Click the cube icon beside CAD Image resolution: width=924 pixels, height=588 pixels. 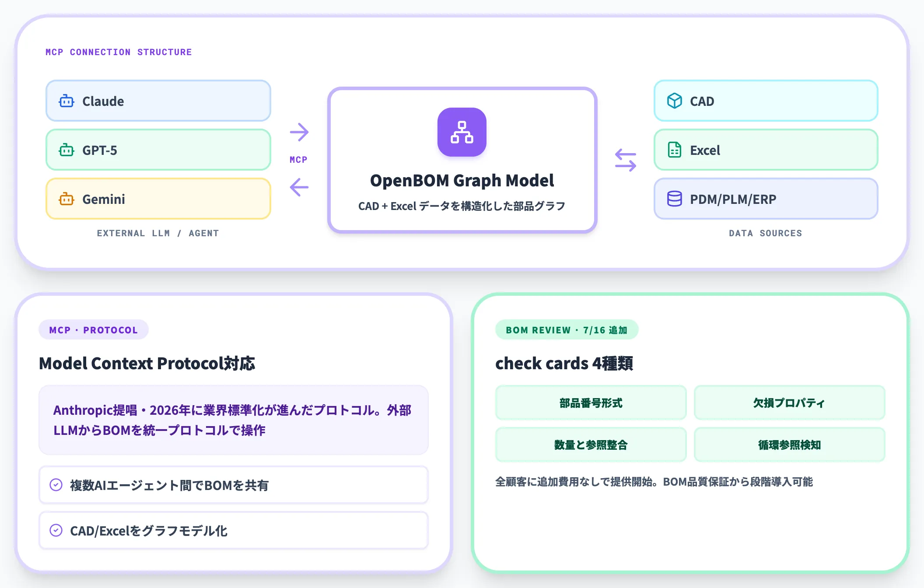pos(675,101)
